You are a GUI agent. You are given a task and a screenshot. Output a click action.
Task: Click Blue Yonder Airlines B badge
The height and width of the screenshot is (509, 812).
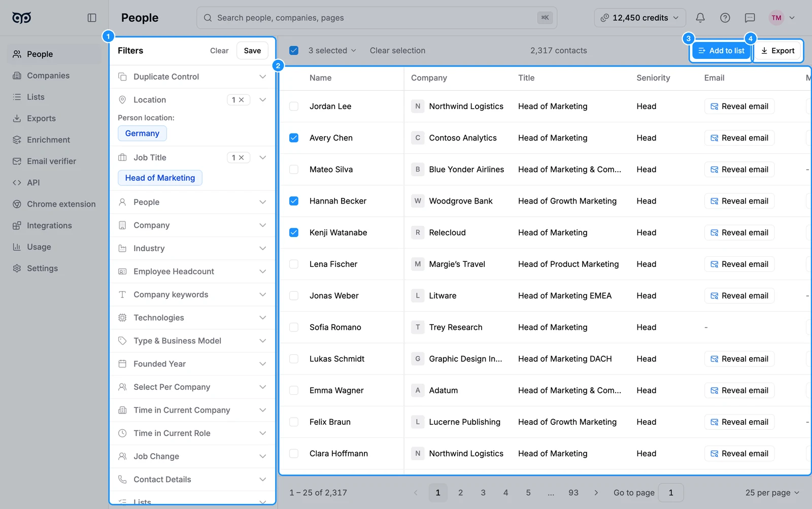[x=418, y=169]
